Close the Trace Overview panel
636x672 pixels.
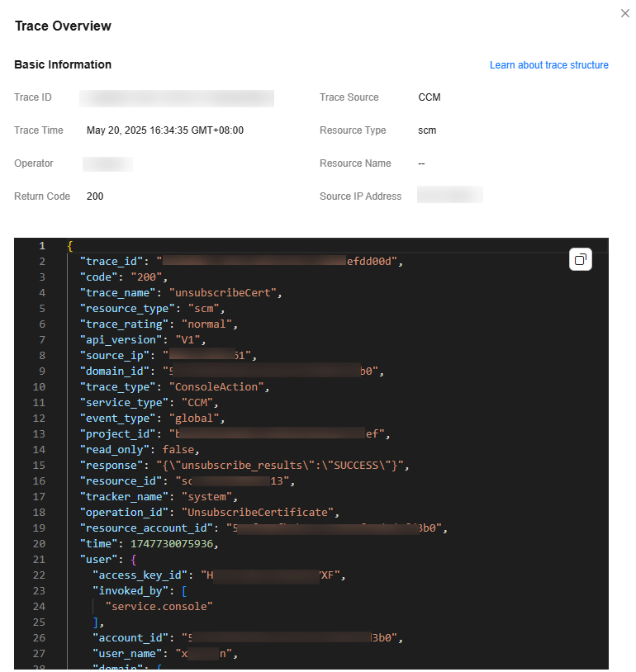click(x=625, y=13)
